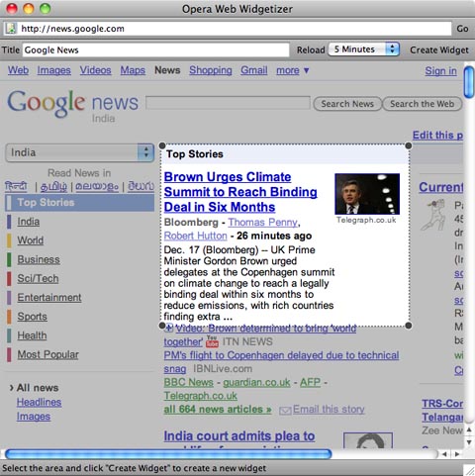This screenshot has width=475, height=476.
Task: Open all 664 news articles link
Action: tap(218, 410)
